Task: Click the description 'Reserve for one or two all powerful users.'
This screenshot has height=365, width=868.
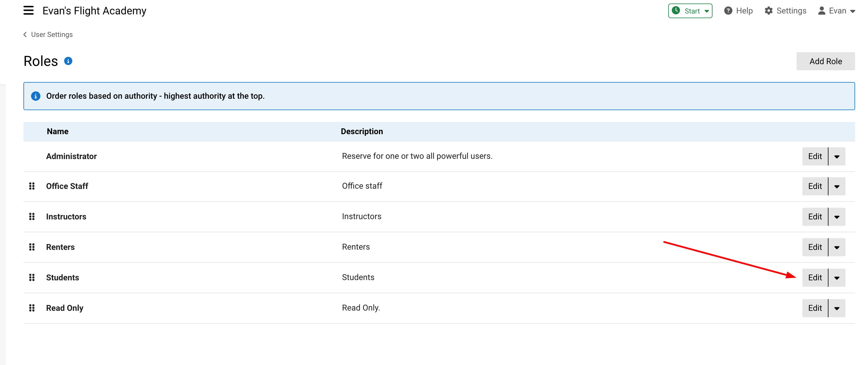Action: click(417, 156)
